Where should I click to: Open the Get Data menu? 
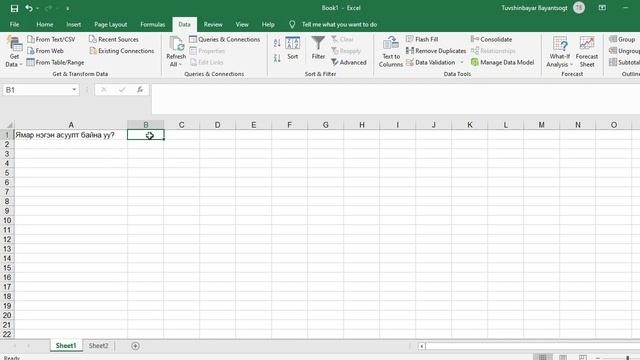14,51
